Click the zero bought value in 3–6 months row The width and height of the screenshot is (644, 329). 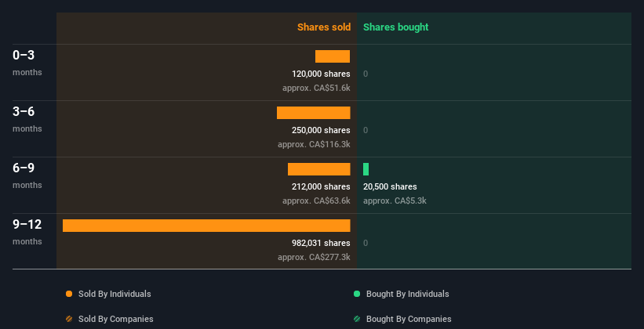pos(366,130)
